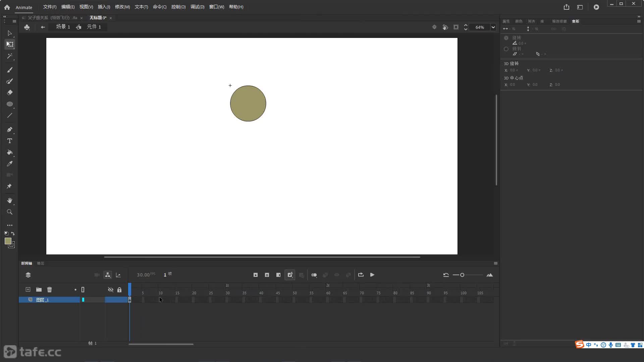Viewport: 644px width, 362px height.
Task: Open the 窗口(W) menu
Action: 217,7
